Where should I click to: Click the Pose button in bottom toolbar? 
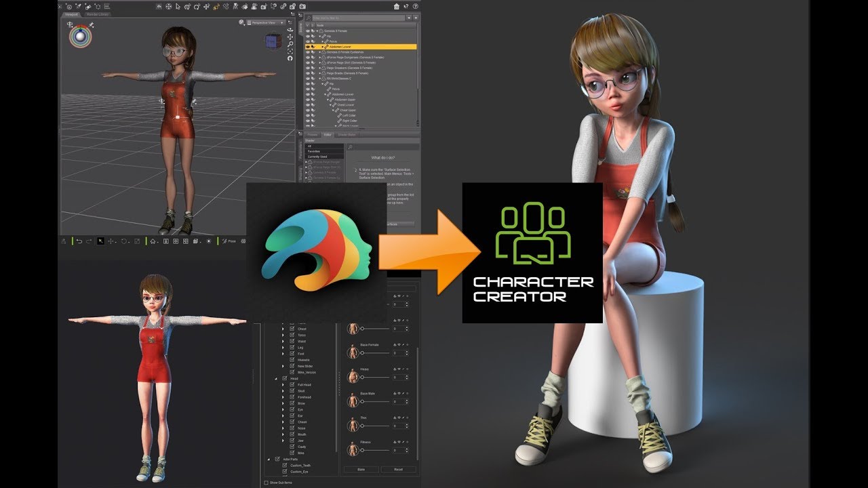229,241
